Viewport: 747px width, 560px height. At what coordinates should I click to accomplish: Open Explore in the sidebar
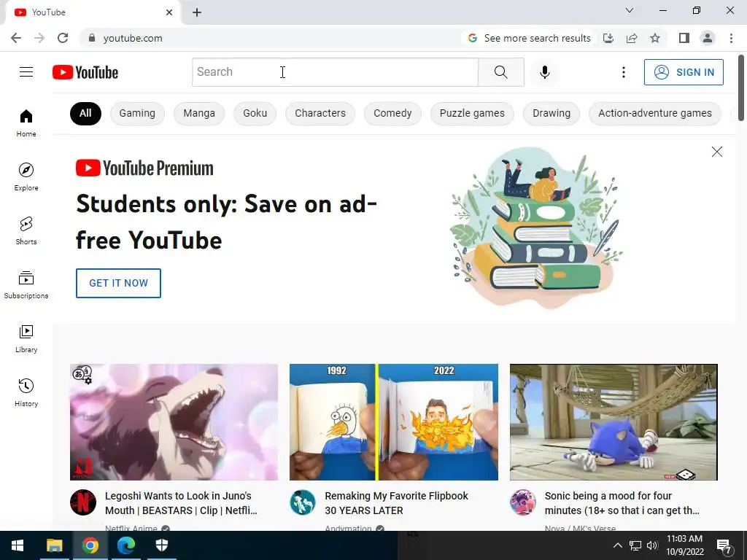point(26,176)
